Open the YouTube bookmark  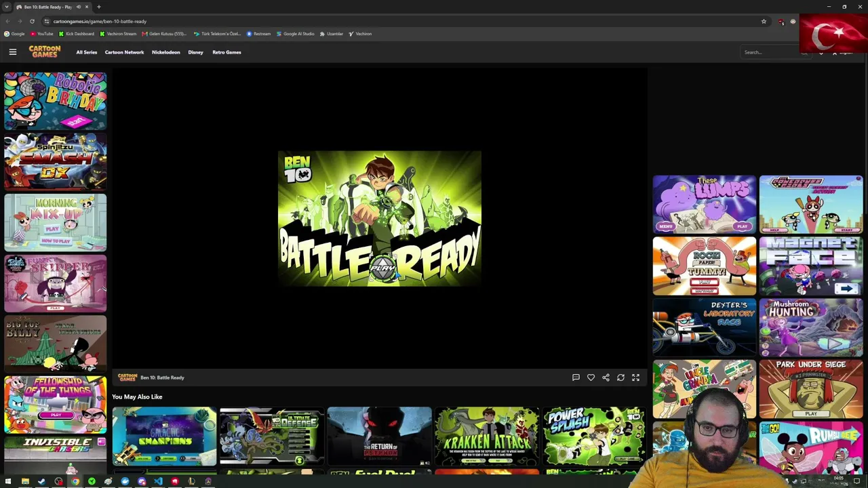[x=41, y=34]
